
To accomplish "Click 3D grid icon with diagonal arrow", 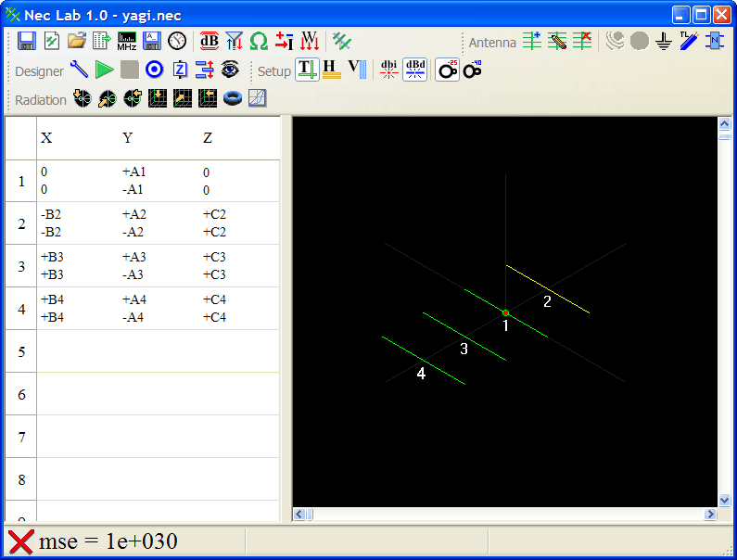I will click(x=183, y=98).
